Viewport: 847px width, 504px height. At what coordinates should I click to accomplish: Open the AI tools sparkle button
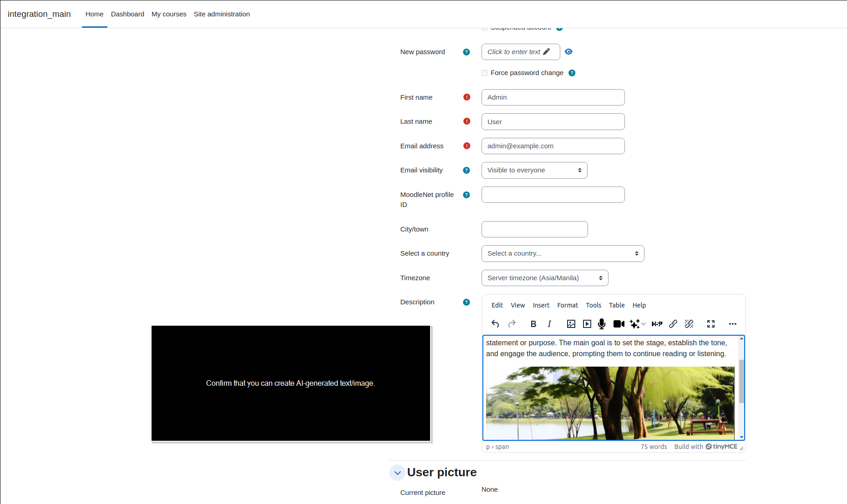[x=635, y=324]
